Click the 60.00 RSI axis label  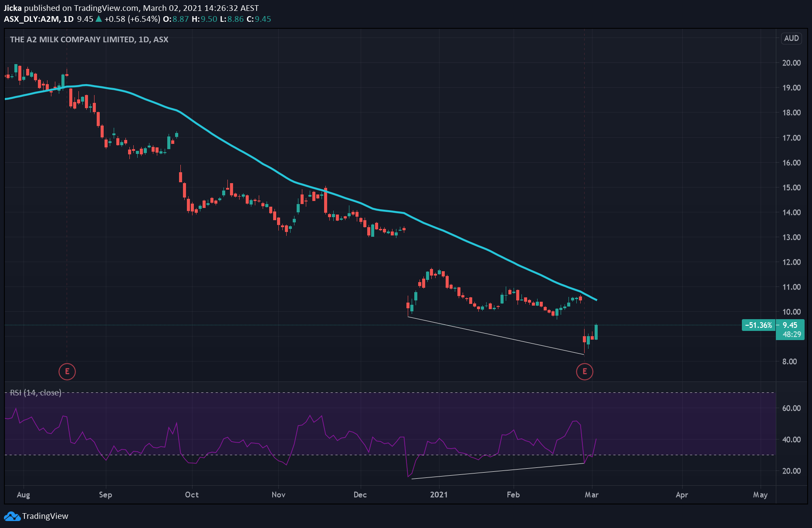(x=792, y=408)
